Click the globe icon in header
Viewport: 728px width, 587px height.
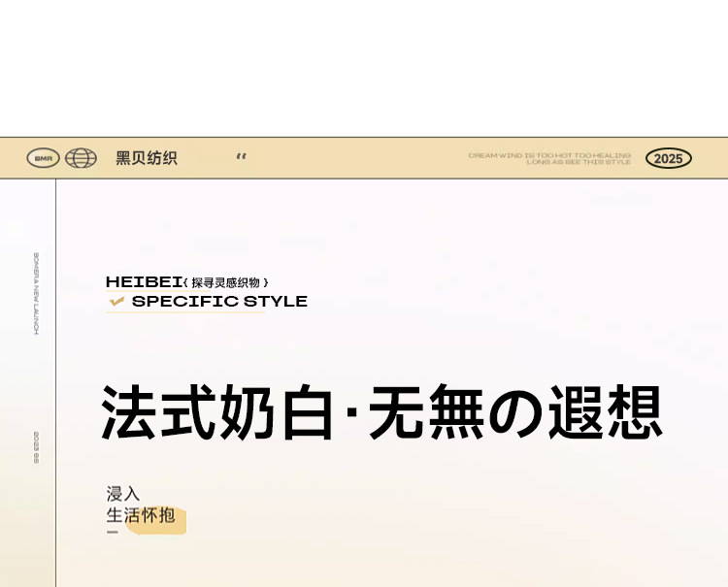point(81,158)
